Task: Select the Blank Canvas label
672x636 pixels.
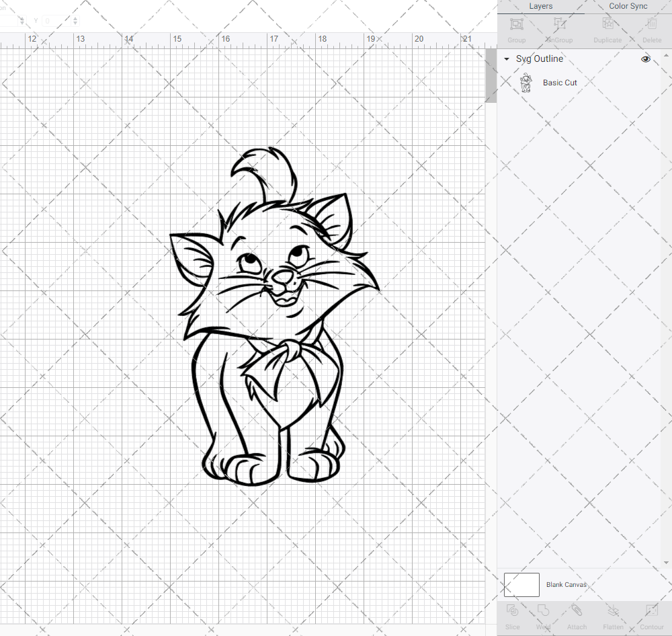Action: pos(566,584)
